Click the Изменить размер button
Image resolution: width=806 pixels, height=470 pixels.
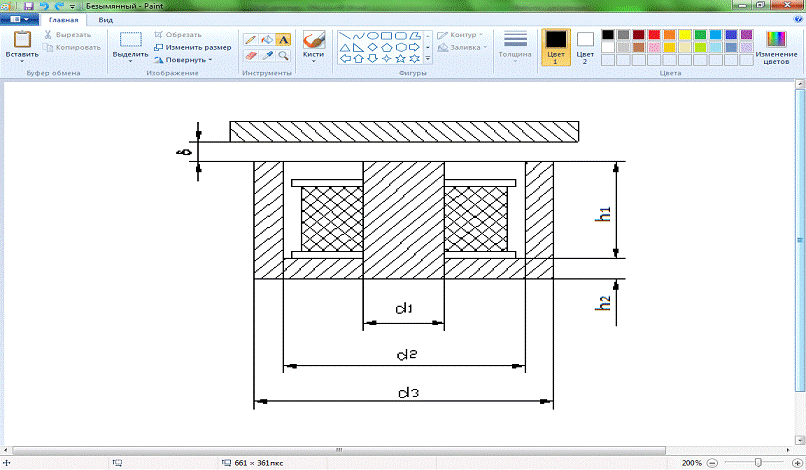point(193,47)
